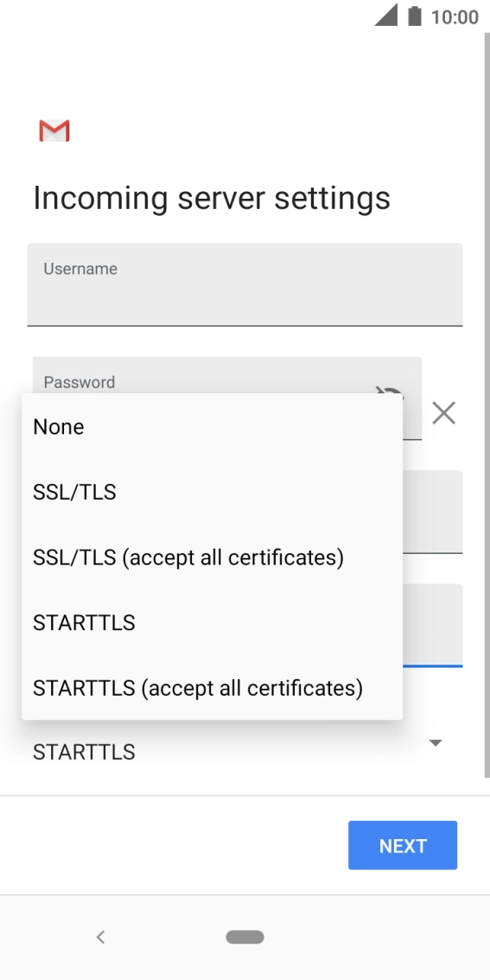Clear the field with the X icon

443,413
